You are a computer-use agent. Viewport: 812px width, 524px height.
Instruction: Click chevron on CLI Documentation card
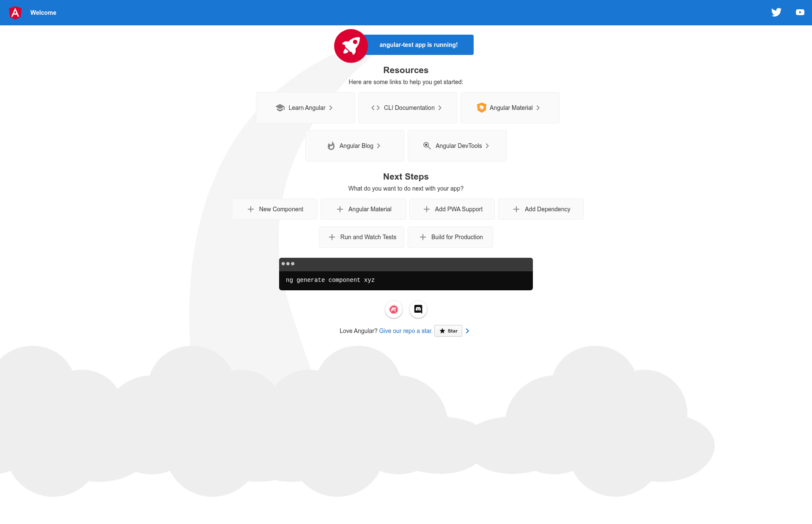tap(440, 108)
